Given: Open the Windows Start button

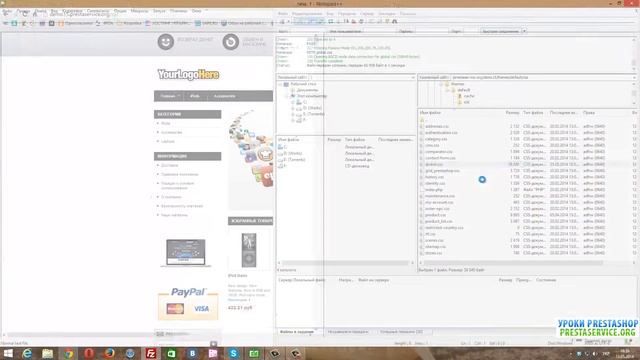Looking at the screenshot, I should [x=8, y=353].
